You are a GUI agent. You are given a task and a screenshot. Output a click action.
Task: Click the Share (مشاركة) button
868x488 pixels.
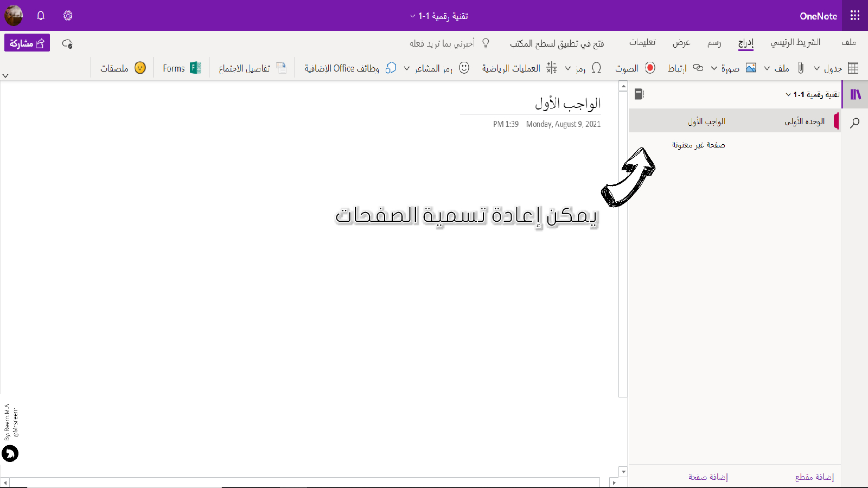click(27, 43)
